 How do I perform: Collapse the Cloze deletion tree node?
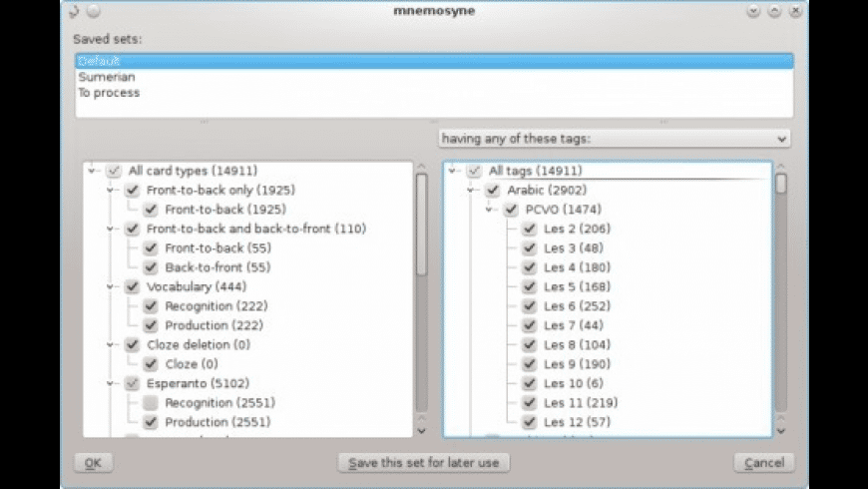click(x=110, y=345)
